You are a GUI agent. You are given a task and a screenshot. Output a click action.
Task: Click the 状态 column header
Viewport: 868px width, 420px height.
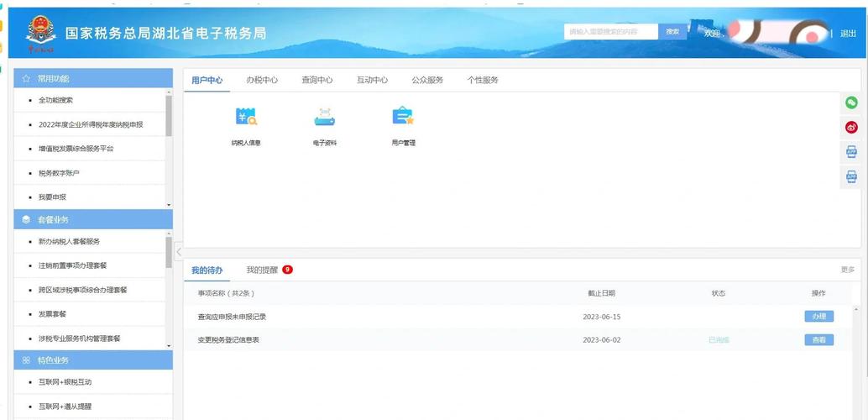click(x=719, y=293)
